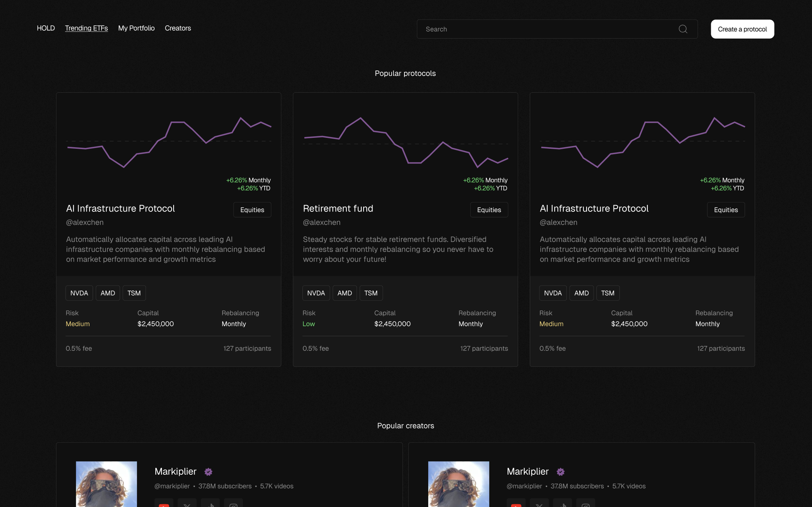
Task: Click TikTok icon on right Markiplier card
Action: coord(562,504)
